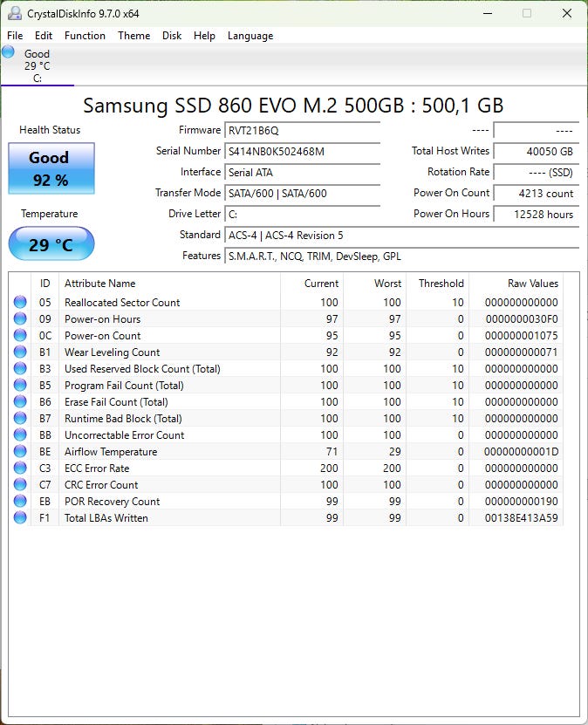
Task: Click raw value 00138E413A59
Action: click(x=522, y=518)
